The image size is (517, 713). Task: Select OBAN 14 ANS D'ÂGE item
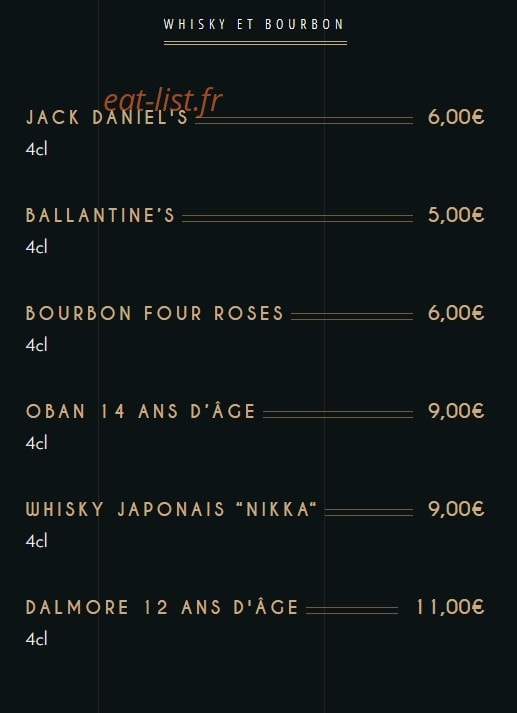click(141, 411)
